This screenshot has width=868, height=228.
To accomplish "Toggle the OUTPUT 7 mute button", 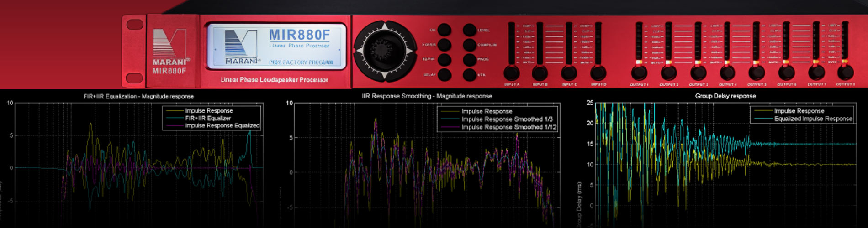I will (816, 73).
